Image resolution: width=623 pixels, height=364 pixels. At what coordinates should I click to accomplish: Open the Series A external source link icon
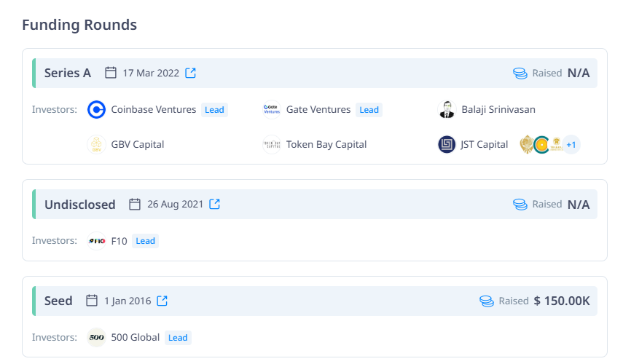coord(191,73)
